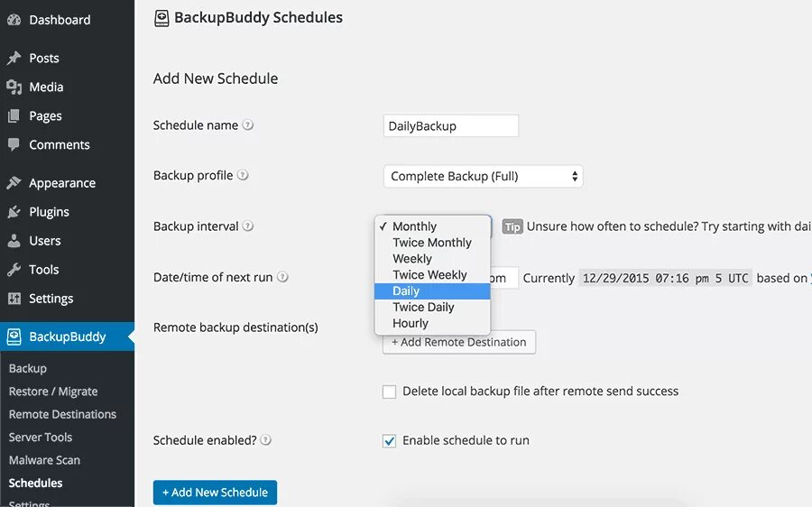Click the Plugins plug icon

14,212
